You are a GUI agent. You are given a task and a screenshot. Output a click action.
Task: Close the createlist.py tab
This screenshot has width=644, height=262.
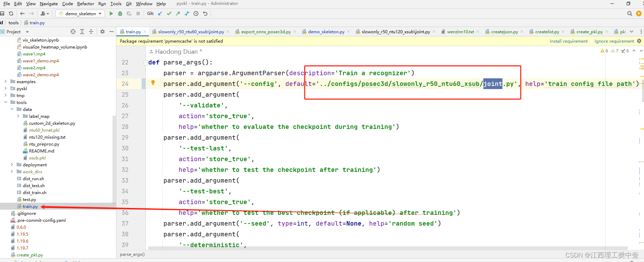tap(563, 32)
